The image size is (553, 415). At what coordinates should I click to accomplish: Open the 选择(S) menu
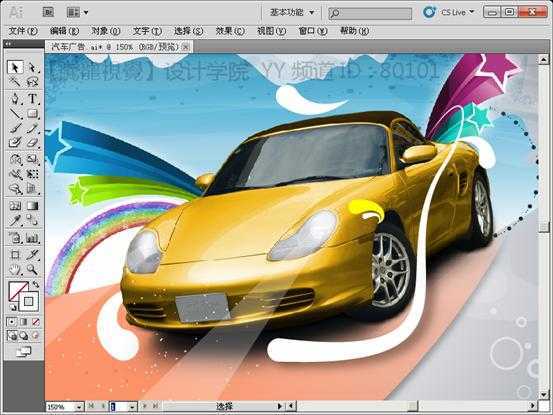point(188,31)
